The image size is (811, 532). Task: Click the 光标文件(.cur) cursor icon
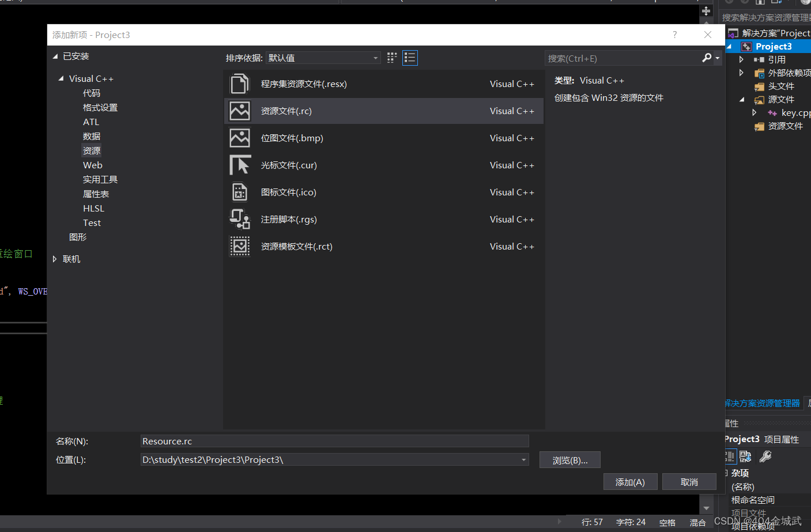point(240,165)
